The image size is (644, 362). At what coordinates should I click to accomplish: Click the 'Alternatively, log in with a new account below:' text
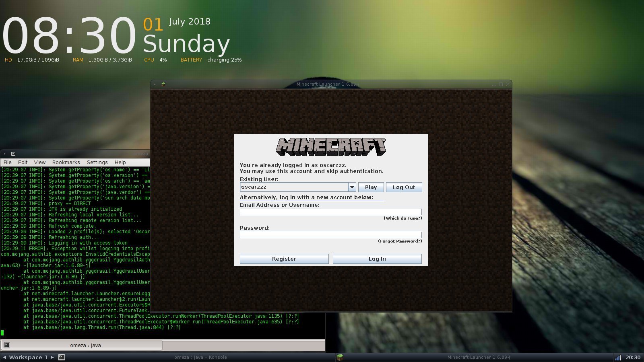point(306,197)
